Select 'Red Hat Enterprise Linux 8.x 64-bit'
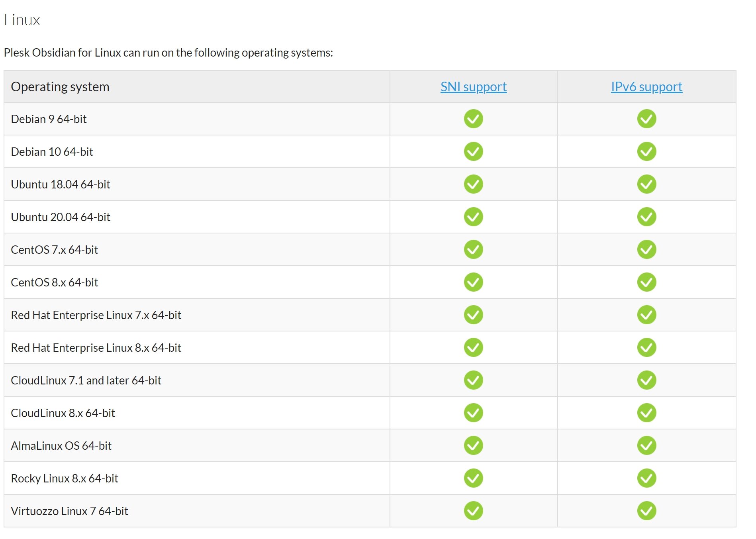Screen dimensions: 756x539 coord(96,348)
